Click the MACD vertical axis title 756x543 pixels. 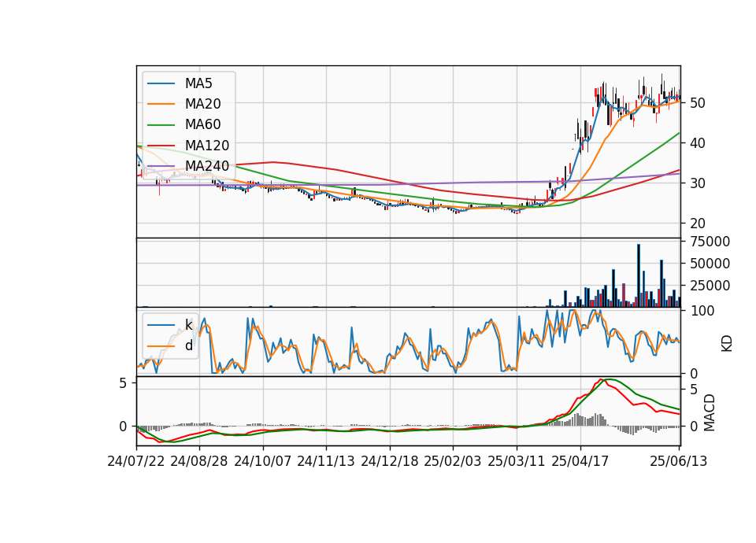(710, 412)
